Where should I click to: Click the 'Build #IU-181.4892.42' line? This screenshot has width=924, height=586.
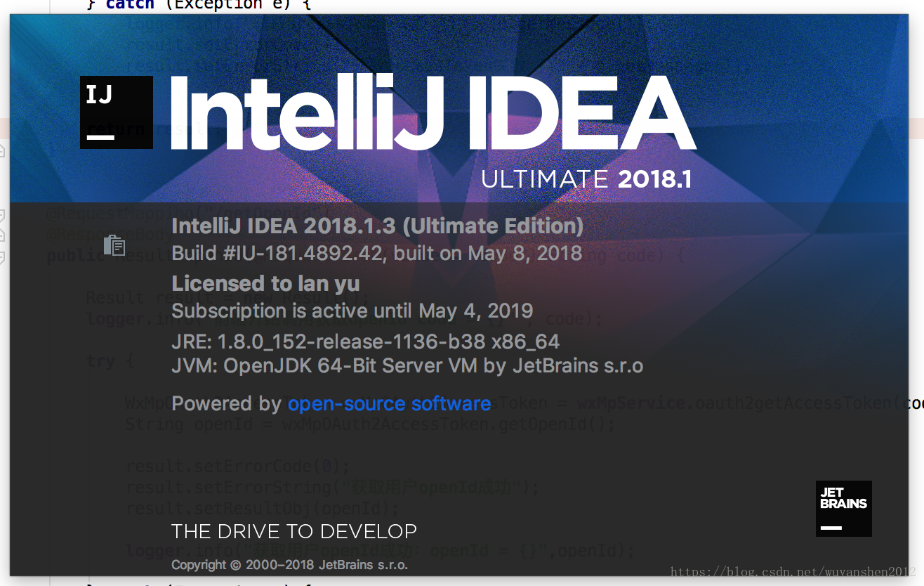377,253
